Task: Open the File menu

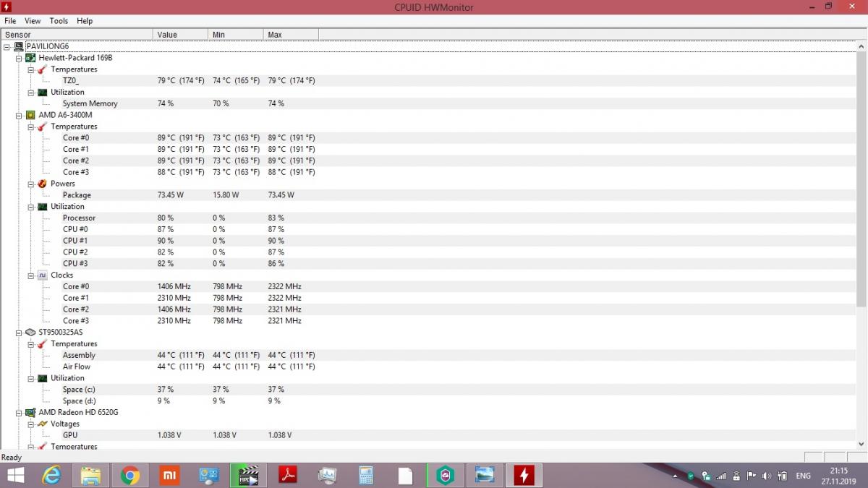Action: pyautogui.click(x=10, y=21)
